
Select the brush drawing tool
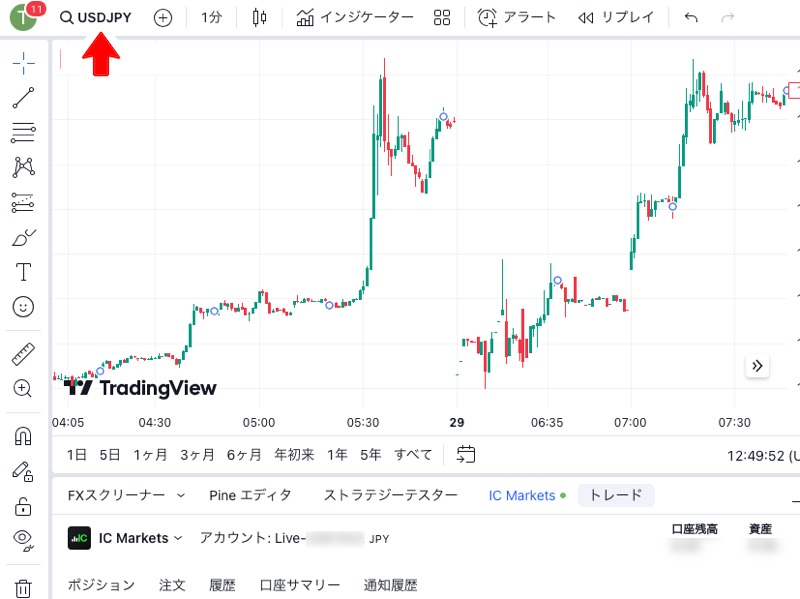[23, 237]
